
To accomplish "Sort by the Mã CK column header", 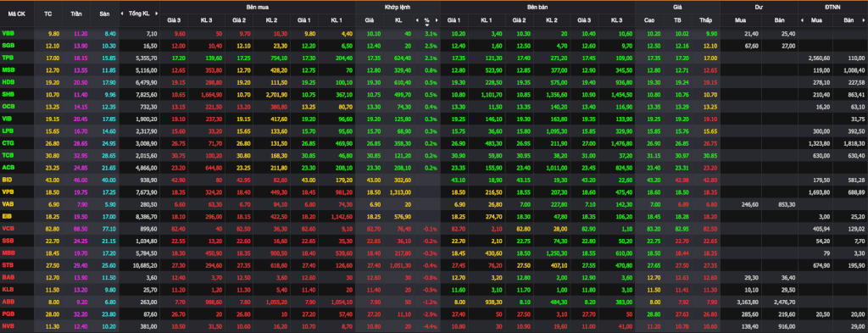I will tap(17, 14).
